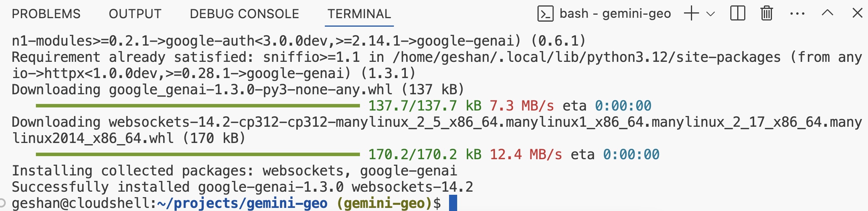Show the DEBUG CONSOLE tab
This screenshot has height=211, width=868.
point(244,14)
